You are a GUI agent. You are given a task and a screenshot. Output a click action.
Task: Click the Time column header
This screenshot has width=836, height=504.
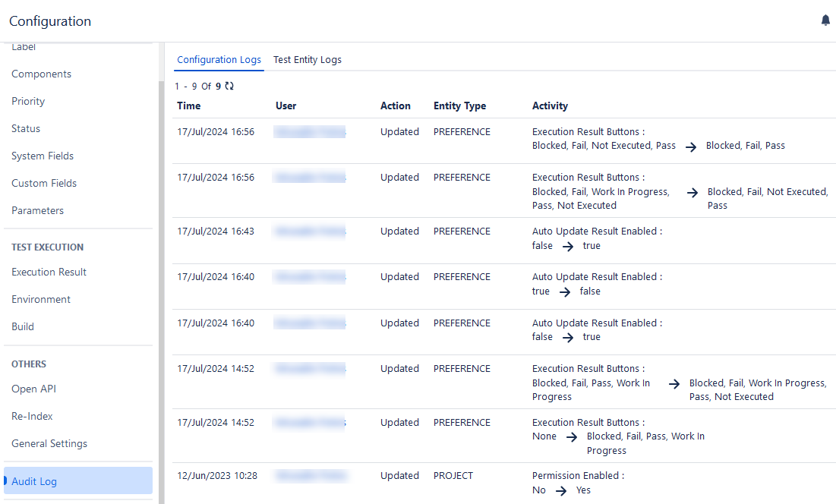[x=188, y=106]
